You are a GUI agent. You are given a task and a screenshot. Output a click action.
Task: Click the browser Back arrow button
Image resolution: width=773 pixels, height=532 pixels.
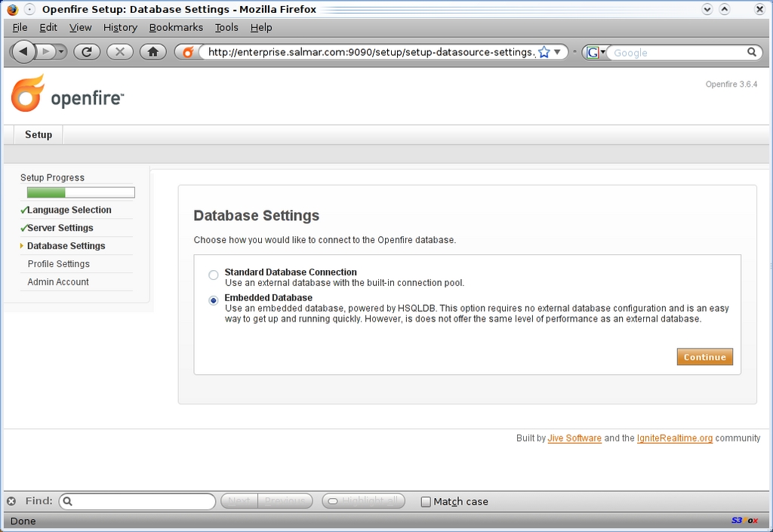point(23,51)
